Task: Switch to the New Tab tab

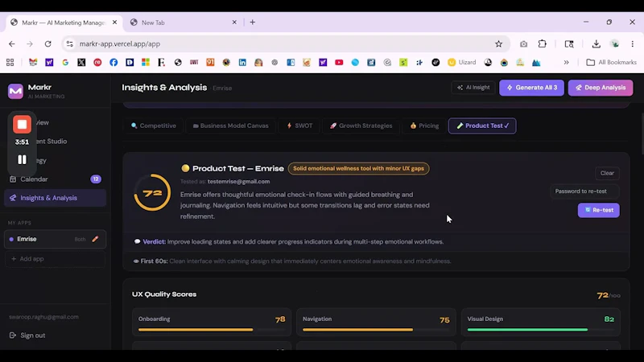Action: 184,23
